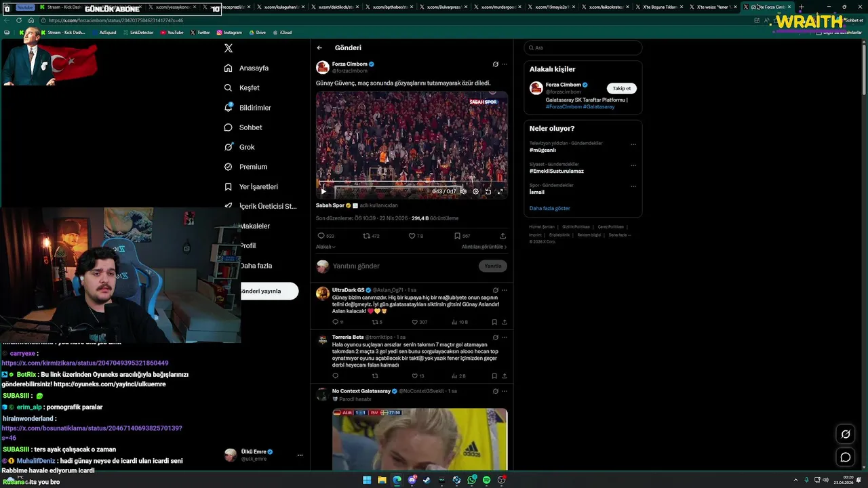Open more options for İsmail trend

(633, 186)
